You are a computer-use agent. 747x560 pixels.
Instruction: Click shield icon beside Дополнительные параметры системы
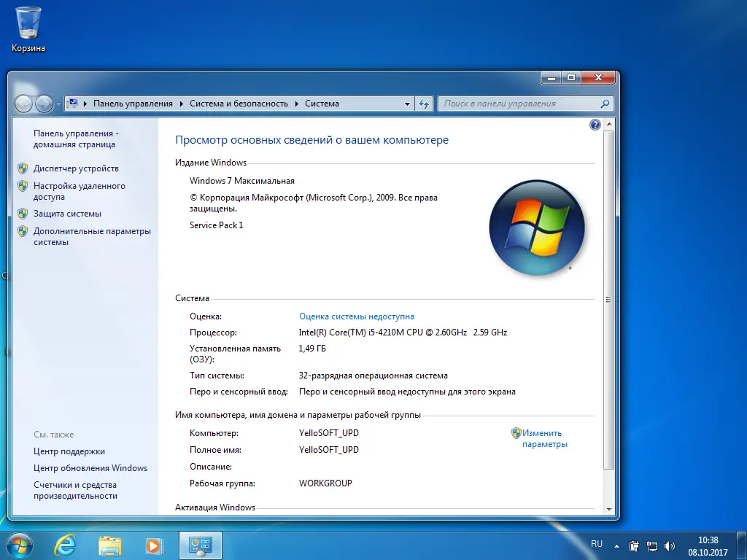pos(23,231)
